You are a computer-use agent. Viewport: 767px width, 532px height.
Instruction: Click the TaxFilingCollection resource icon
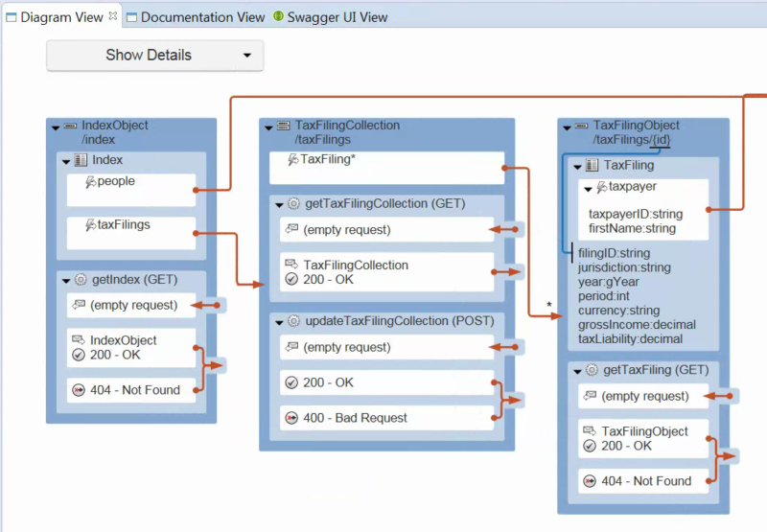click(283, 126)
